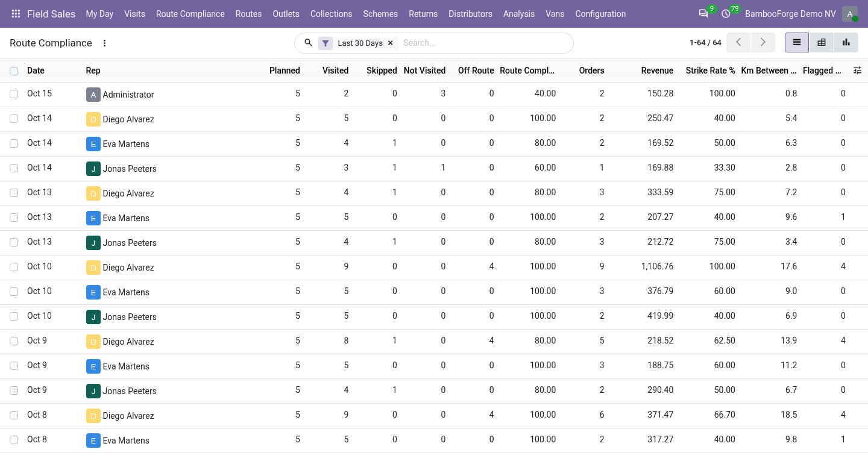Open the Route Compliance actions kebab menu

coord(104,43)
